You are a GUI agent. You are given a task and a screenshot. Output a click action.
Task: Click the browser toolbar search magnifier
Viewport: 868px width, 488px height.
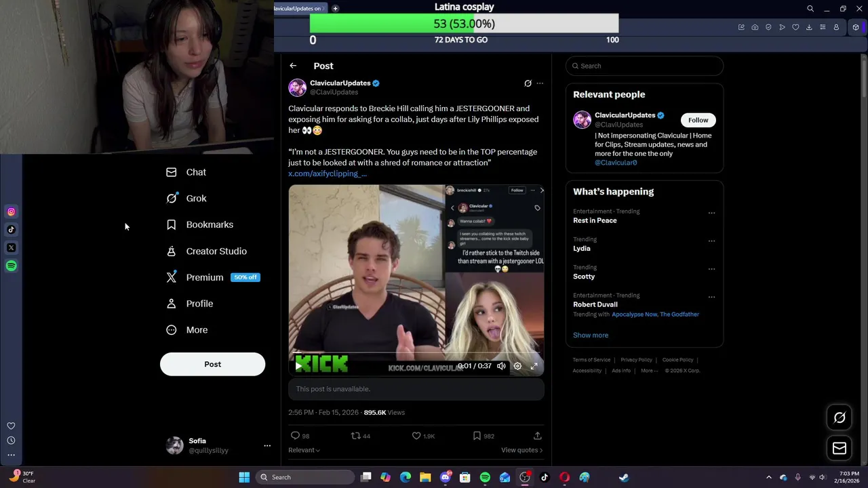[x=810, y=9]
